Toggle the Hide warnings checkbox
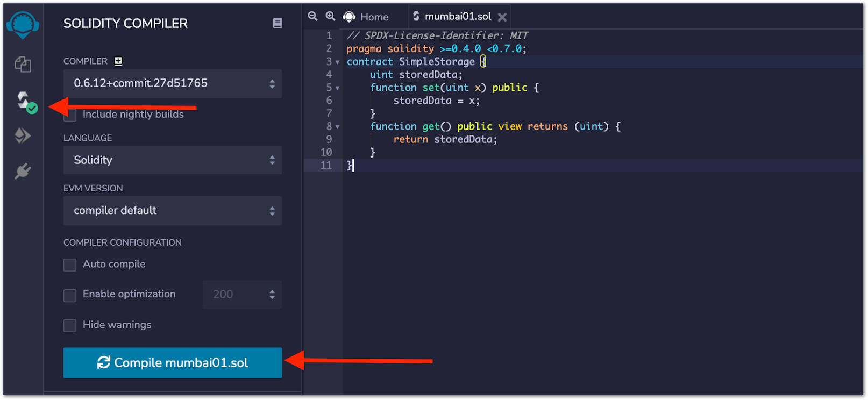868x400 pixels. point(70,326)
